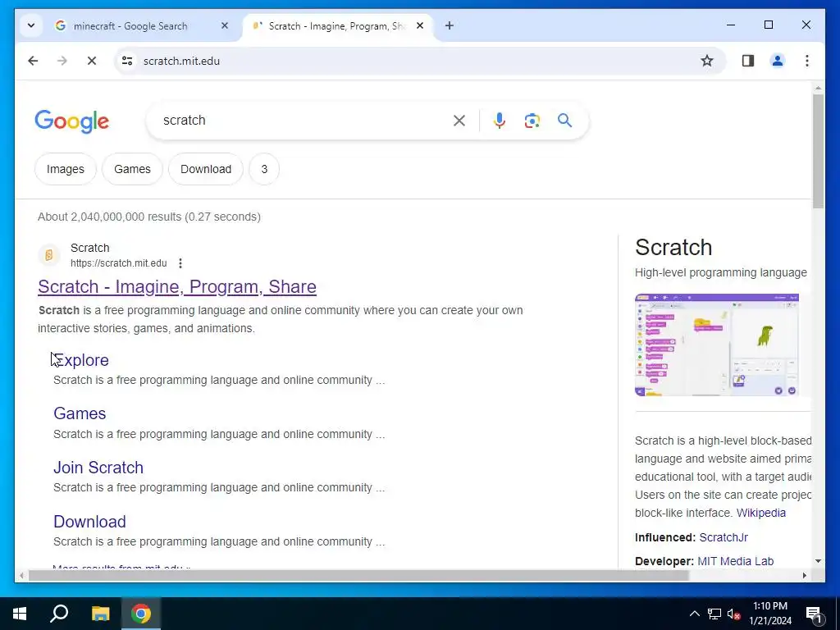Screen dimensions: 840x630
Task: Open the network status tray icon
Action: pyautogui.click(x=714, y=614)
